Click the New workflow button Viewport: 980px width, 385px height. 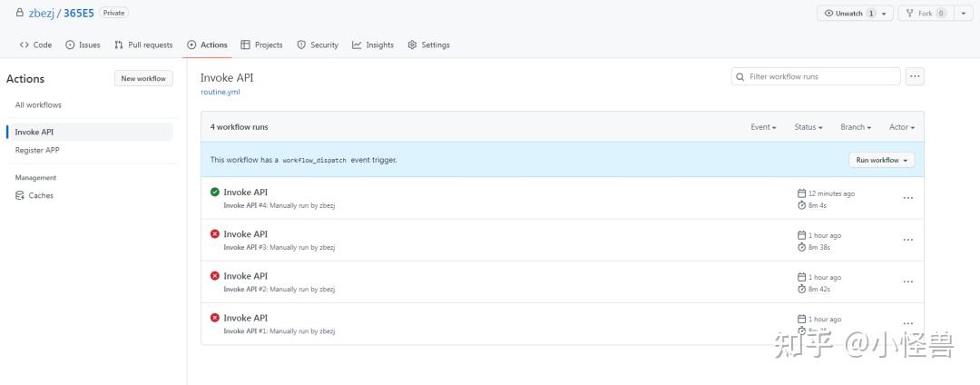pyautogui.click(x=143, y=79)
